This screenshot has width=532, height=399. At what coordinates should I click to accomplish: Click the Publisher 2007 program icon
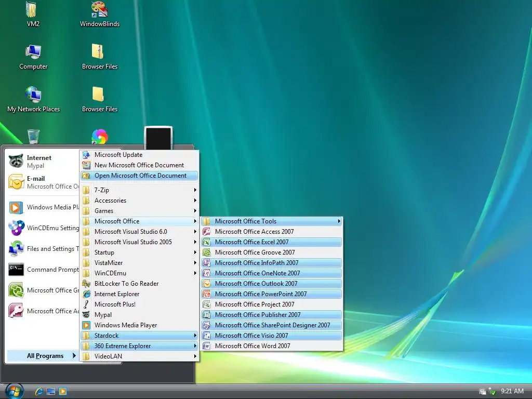pyautogui.click(x=207, y=315)
